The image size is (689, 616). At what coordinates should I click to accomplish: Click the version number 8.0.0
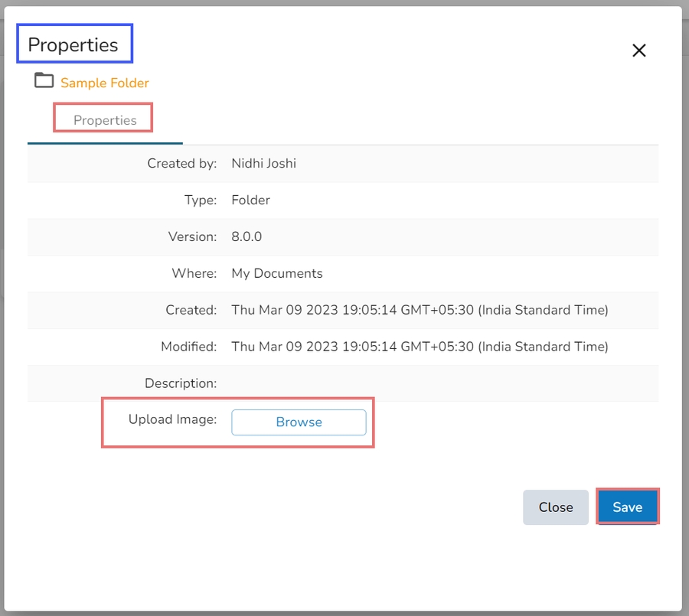247,236
